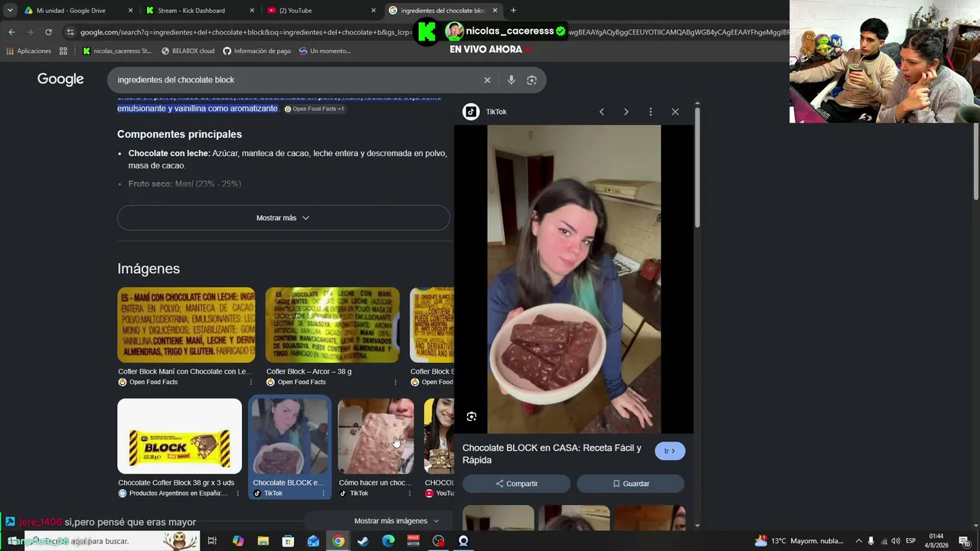The image size is (980, 551).
Task: Reload the current browser page
Action: click(x=48, y=32)
